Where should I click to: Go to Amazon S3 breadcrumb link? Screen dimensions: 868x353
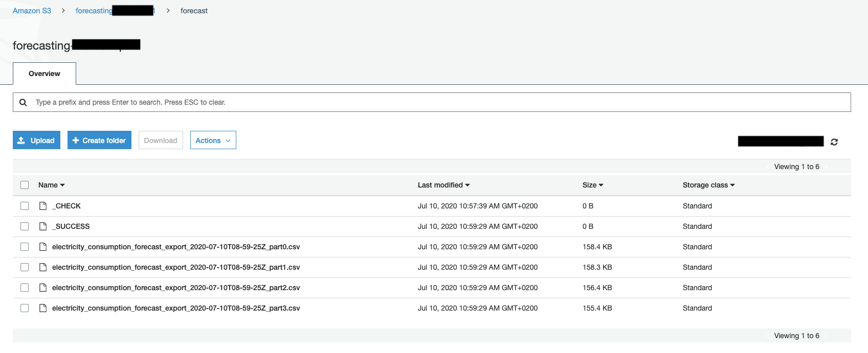[32, 11]
